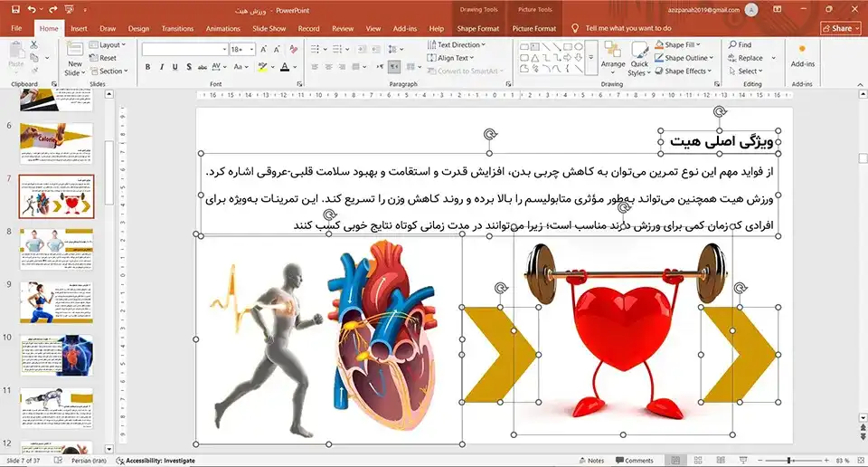Toggle Underline formatting
The width and height of the screenshot is (868, 467).
(175, 66)
